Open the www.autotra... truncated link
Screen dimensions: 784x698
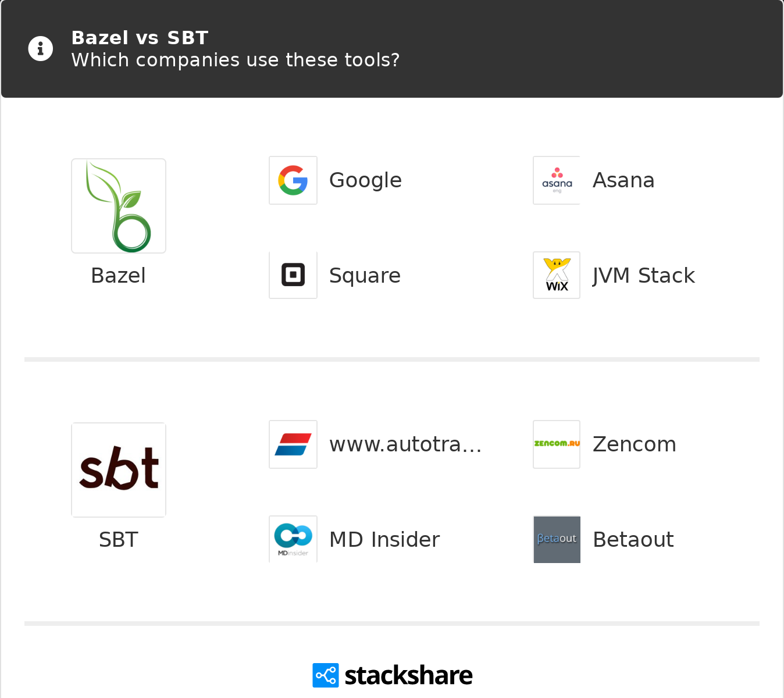click(x=405, y=444)
